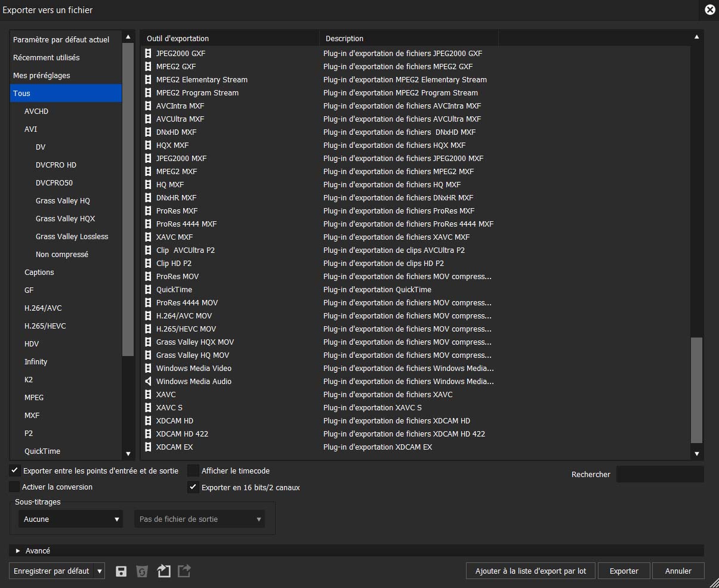Viewport: 719px width, 588px height.
Task: Click the exporter list scroll down arrow
Action: (x=696, y=454)
